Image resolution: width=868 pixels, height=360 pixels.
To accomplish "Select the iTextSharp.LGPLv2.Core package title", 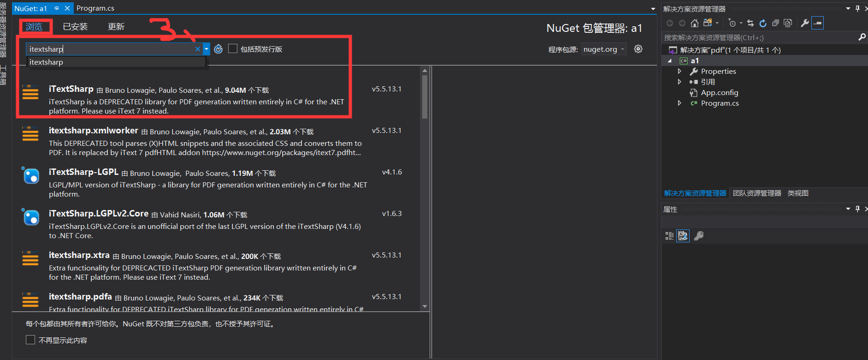I will click(99, 214).
